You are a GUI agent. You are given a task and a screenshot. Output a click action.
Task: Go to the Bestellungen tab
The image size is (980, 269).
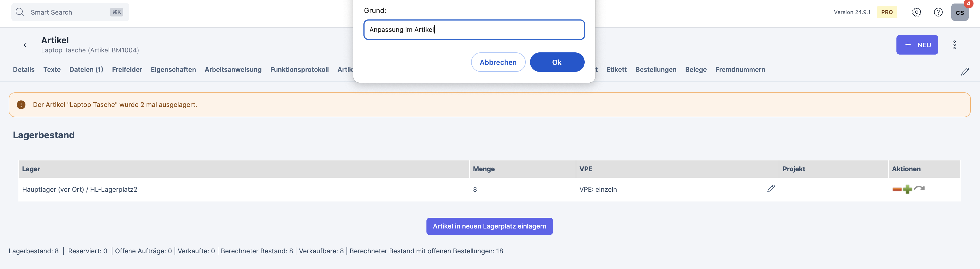(655, 69)
